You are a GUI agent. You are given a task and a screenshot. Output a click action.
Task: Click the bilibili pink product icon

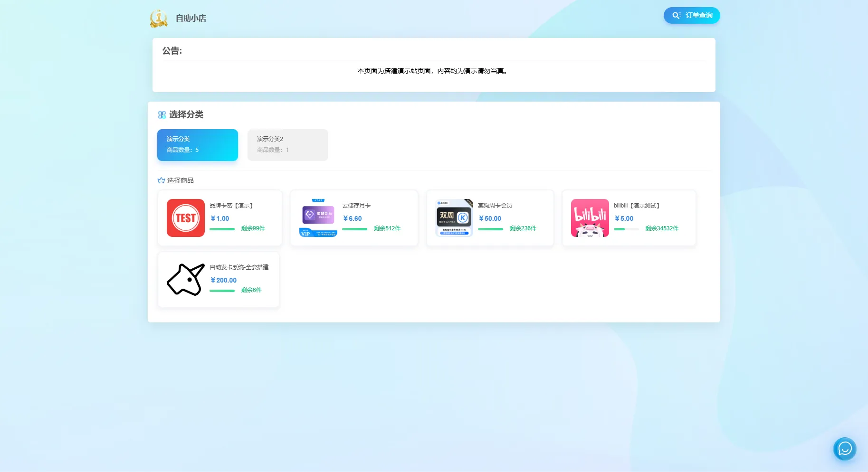(x=590, y=218)
